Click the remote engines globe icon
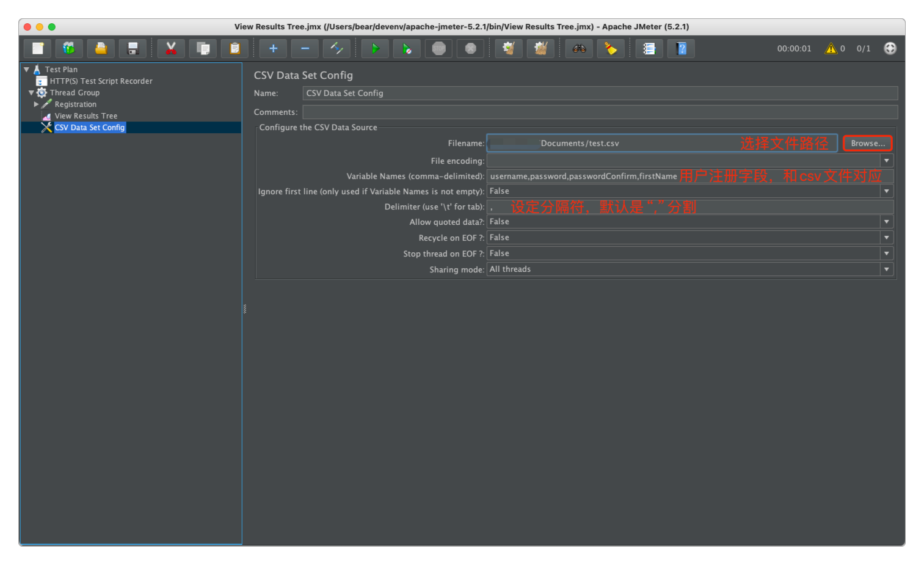Viewport: 924px width, 565px height. (890, 48)
